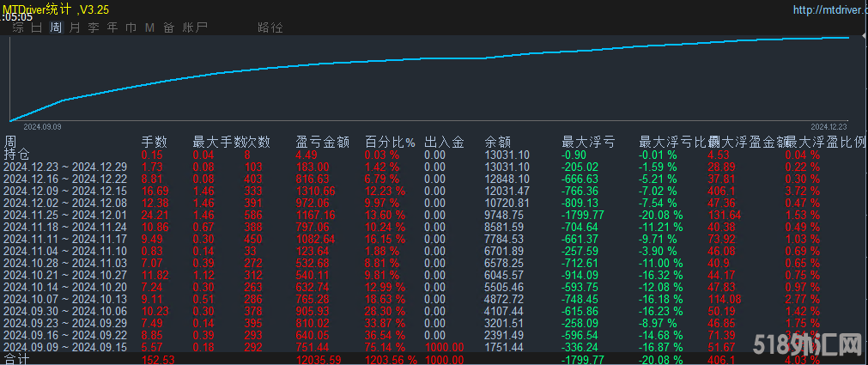Select week row 2024.09.23 ~ 2024.09.29
Screen dimensions: 868x365
(65, 323)
